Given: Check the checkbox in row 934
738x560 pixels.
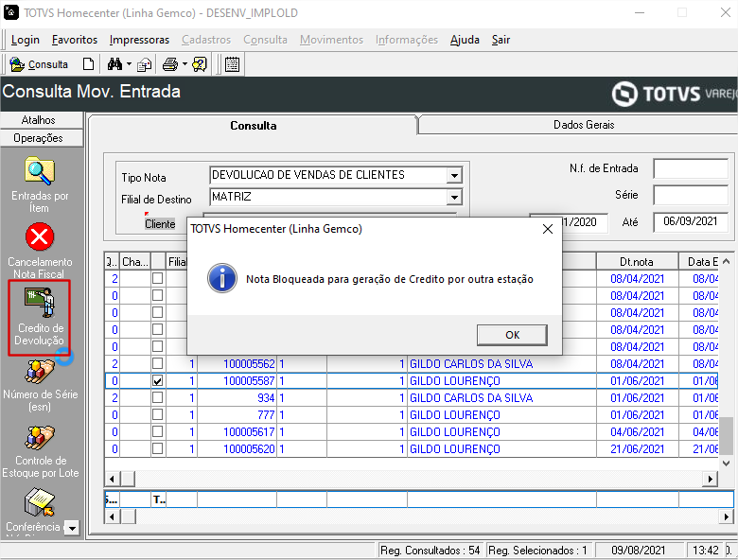Looking at the screenshot, I should point(158,397).
